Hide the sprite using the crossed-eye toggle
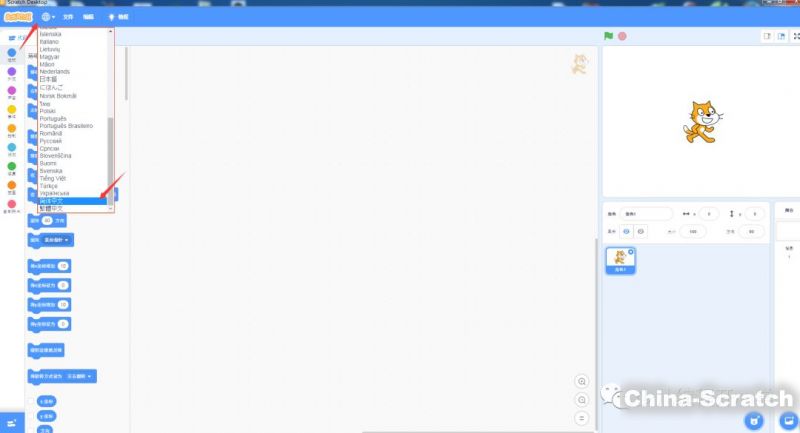 pos(640,231)
